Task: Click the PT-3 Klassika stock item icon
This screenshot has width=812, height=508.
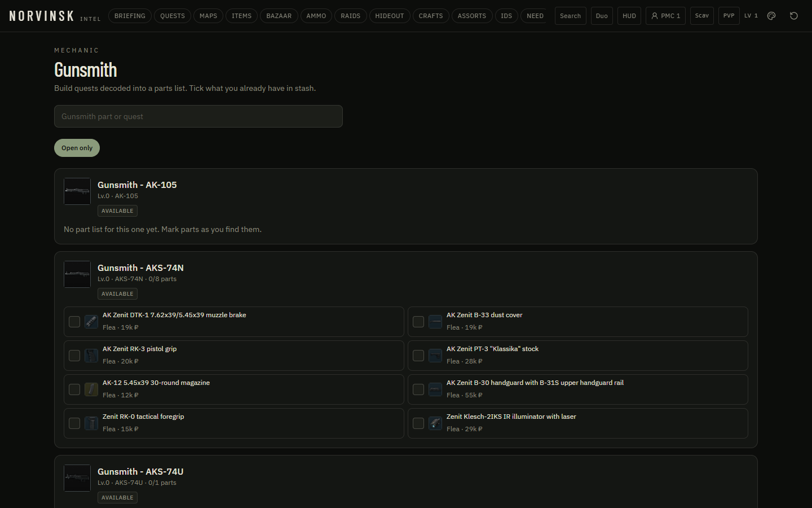Action: pyautogui.click(x=435, y=356)
